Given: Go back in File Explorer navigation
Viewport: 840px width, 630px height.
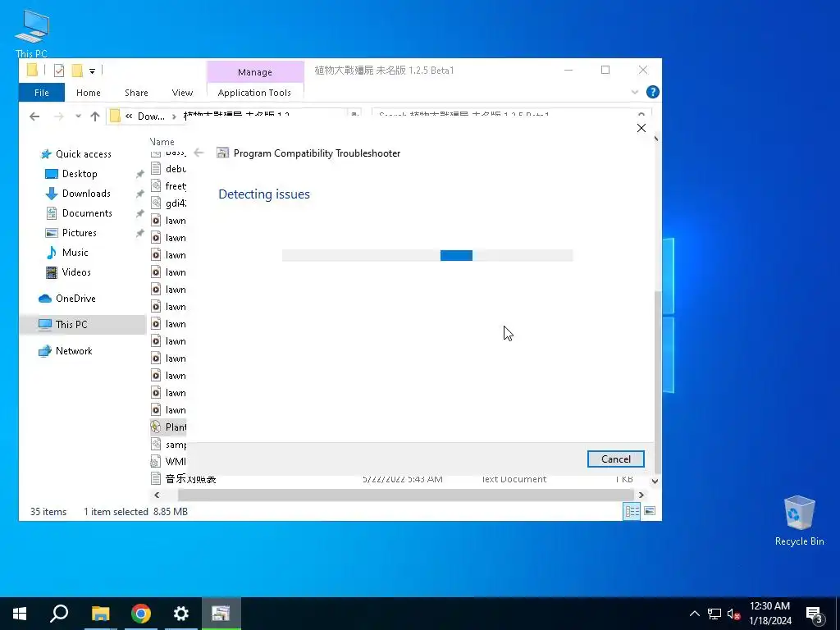Looking at the screenshot, I should [34, 116].
